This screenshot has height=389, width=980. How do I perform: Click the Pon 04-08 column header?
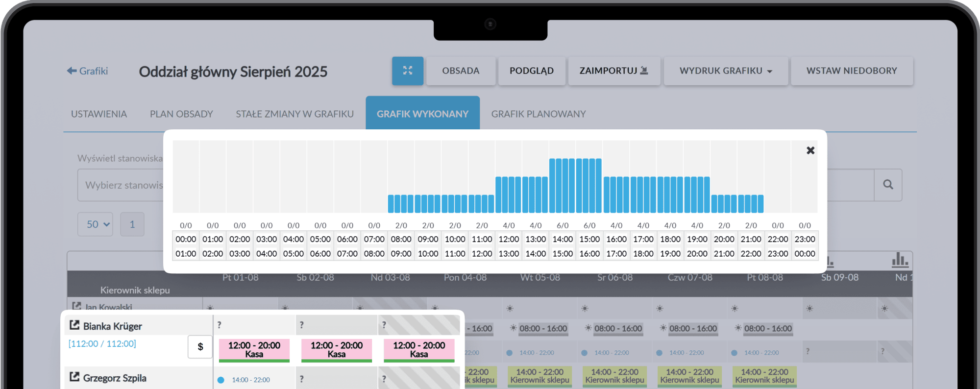[x=465, y=277]
